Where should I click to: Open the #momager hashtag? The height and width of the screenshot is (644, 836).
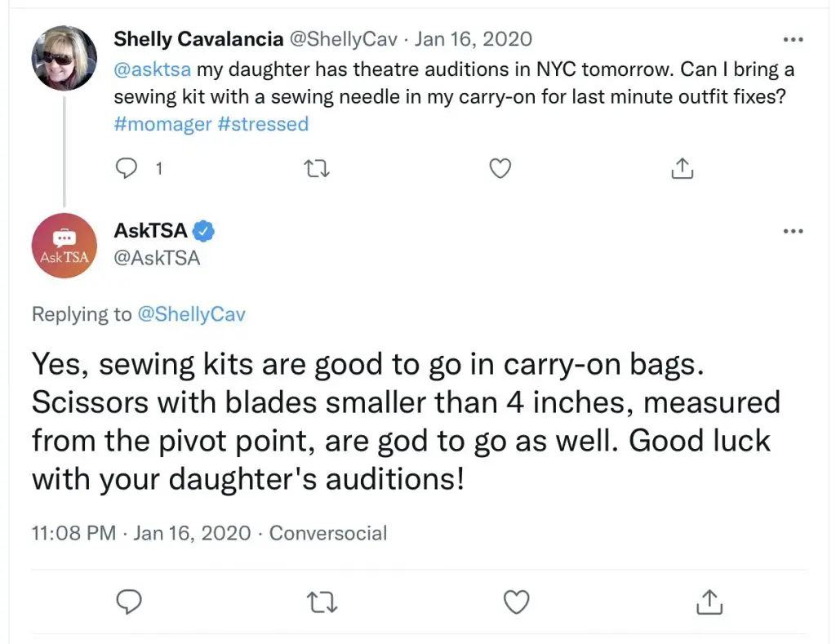click(x=162, y=124)
